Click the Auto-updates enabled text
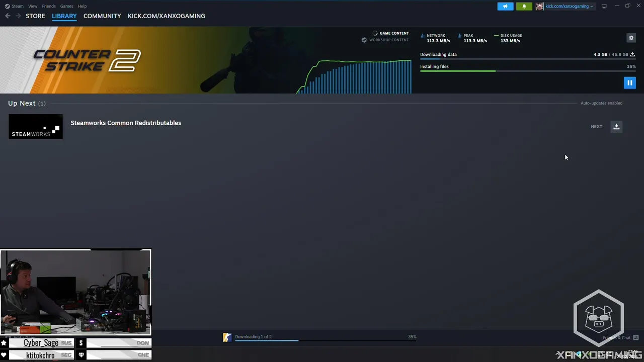The height and width of the screenshot is (362, 644). 601,103
